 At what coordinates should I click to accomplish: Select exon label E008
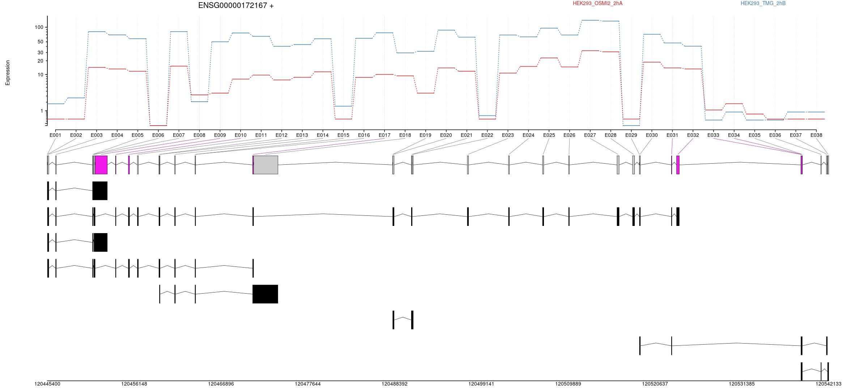[x=199, y=135]
